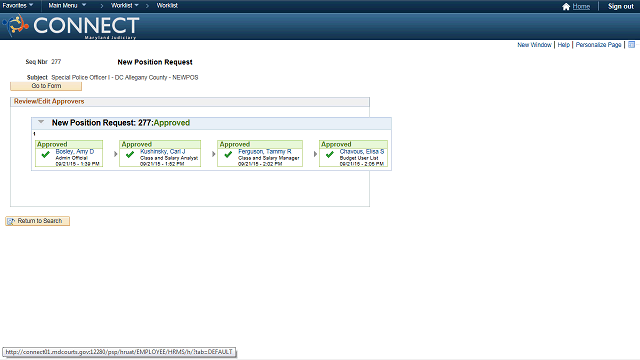Open the Favorites dropdown menu
The height and width of the screenshot is (360, 640).
click(x=18, y=5)
